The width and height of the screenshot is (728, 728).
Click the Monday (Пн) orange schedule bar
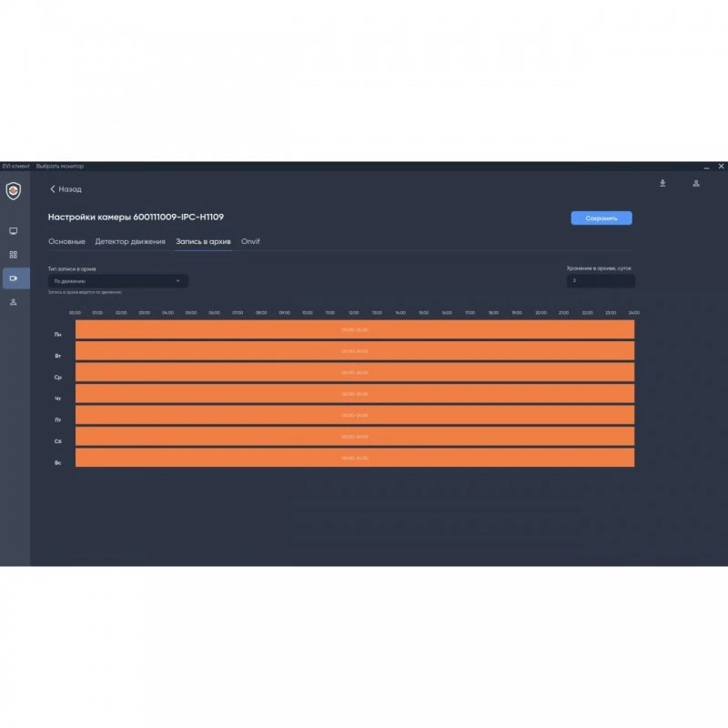coord(355,329)
